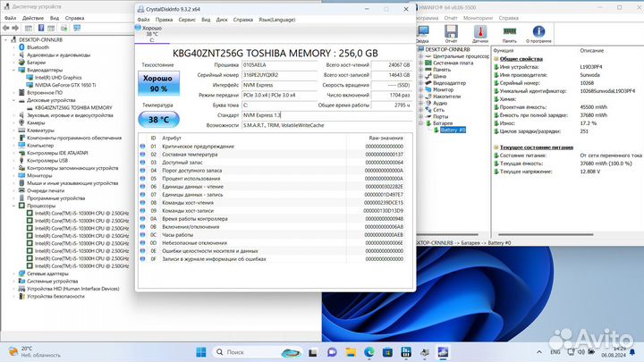Collapse Видеоадаптеры node in Device Manager
The height and width of the screenshot is (362, 644).
13,71
